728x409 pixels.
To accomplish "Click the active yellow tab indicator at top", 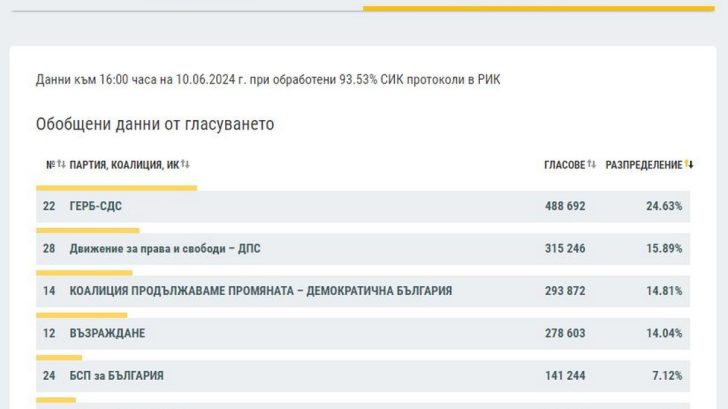I will (538, 8).
